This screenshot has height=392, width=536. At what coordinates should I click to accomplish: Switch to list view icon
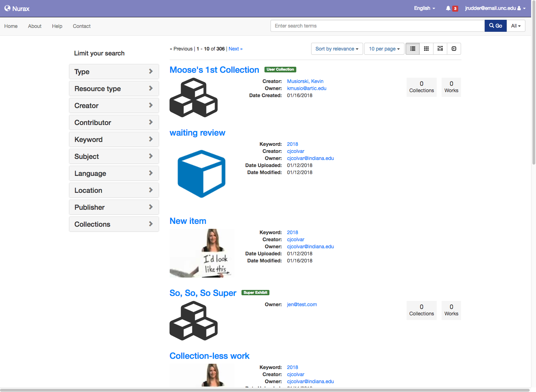click(x=413, y=49)
